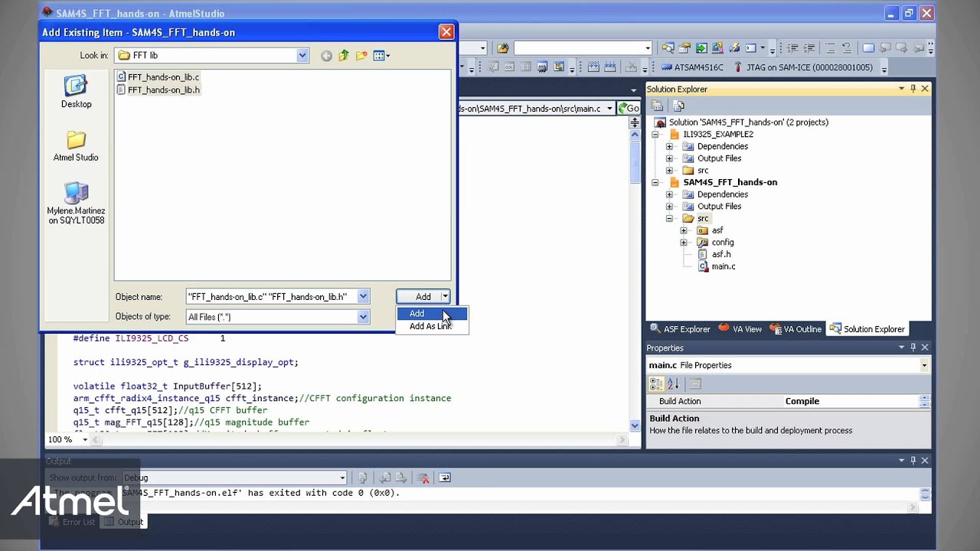Collapse SAM4S_FFT_hands-on src folder
The image size is (980, 551).
click(669, 219)
